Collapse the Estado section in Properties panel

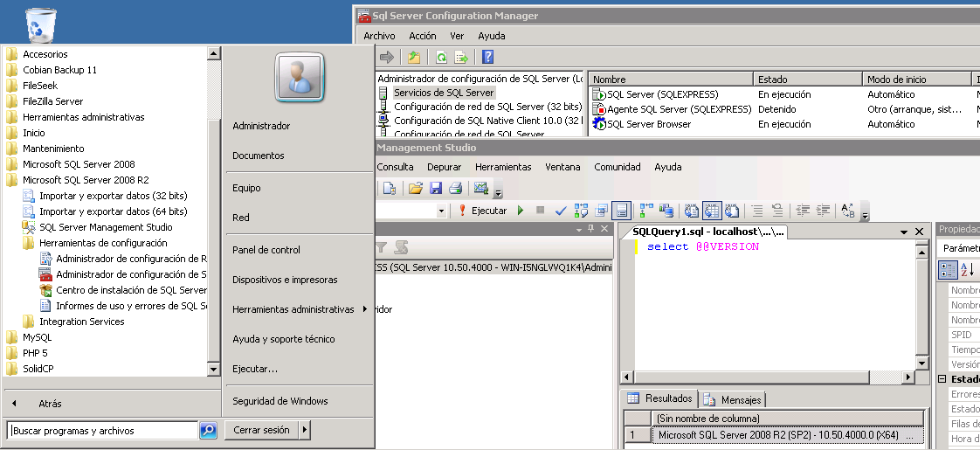pyautogui.click(x=942, y=379)
